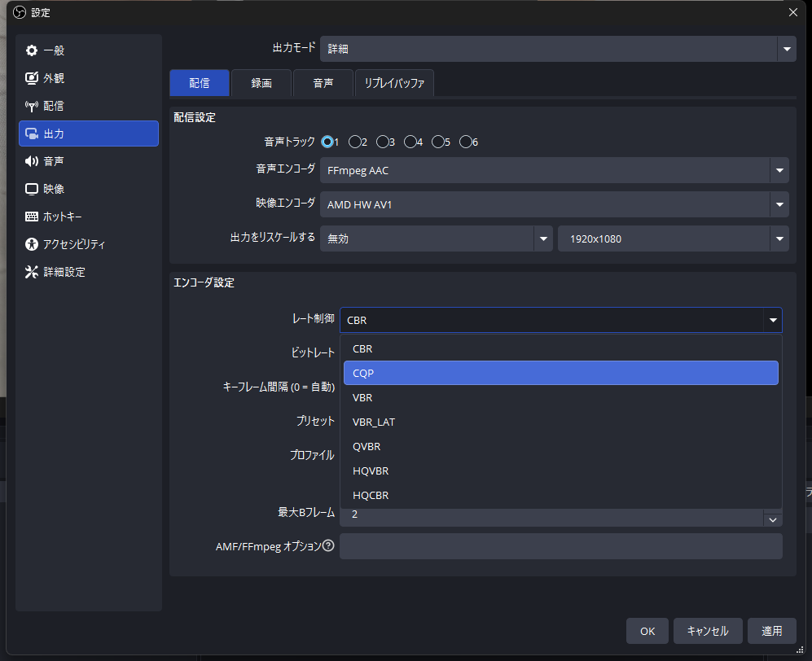Click the AMF/FFmpeg options text field
This screenshot has height=661, width=812.
pyautogui.click(x=560, y=546)
